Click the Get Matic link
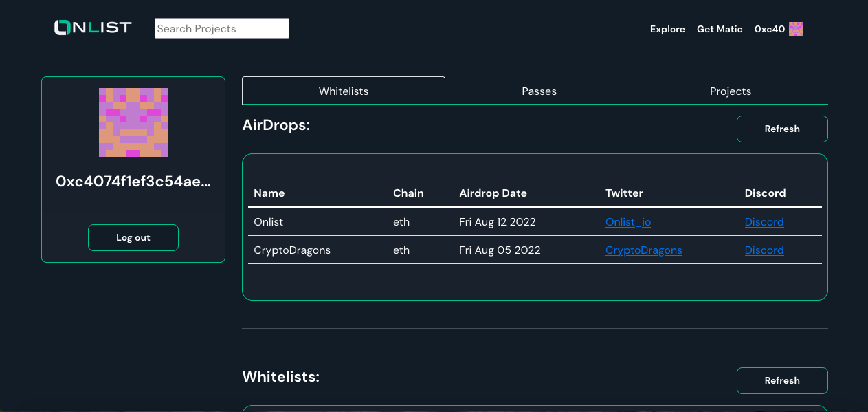 coord(720,29)
